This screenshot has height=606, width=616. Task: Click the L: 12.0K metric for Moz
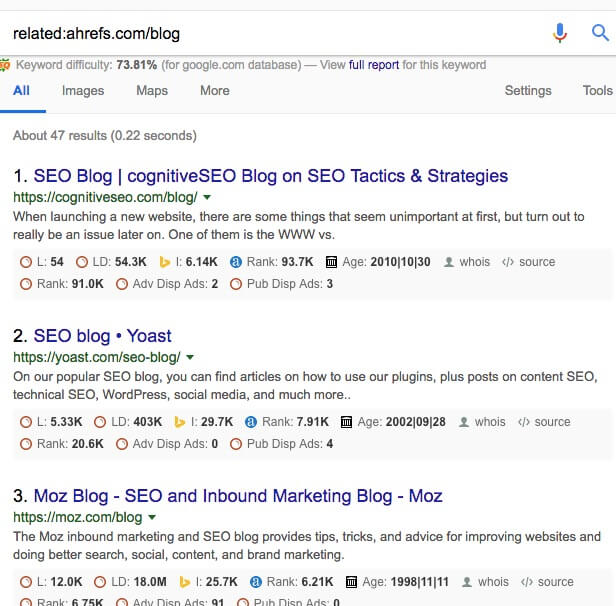pos(51,582)
